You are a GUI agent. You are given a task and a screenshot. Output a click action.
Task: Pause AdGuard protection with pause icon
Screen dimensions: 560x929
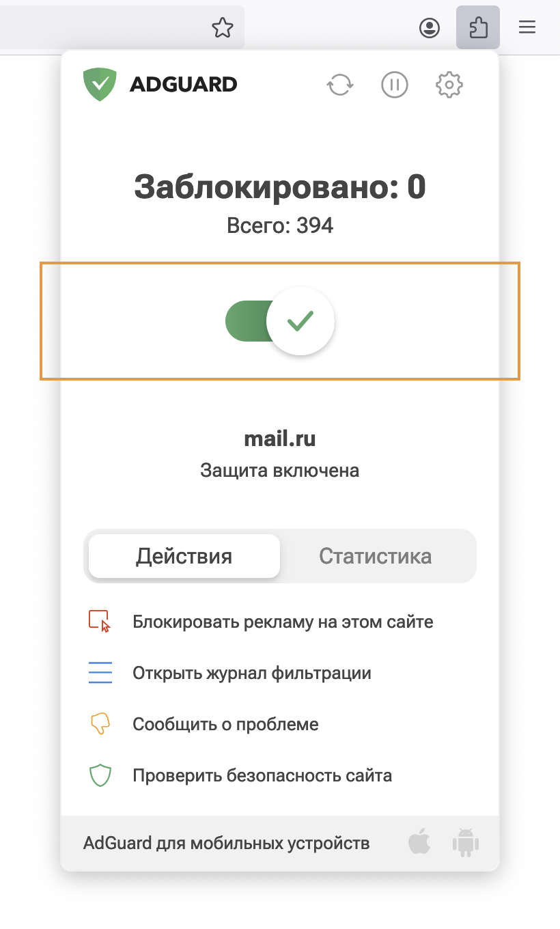394,85
